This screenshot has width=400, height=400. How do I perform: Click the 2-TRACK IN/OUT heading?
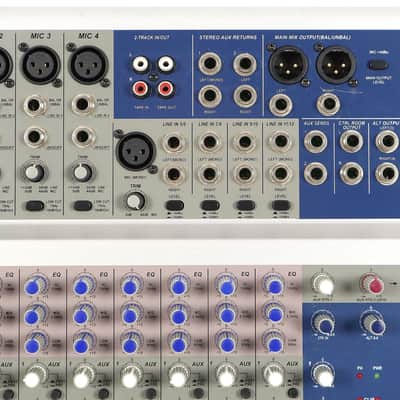[152, 38]
